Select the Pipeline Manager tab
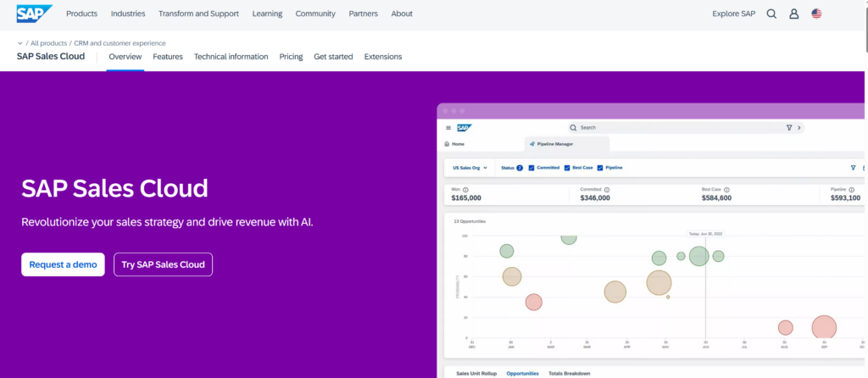 567,144
